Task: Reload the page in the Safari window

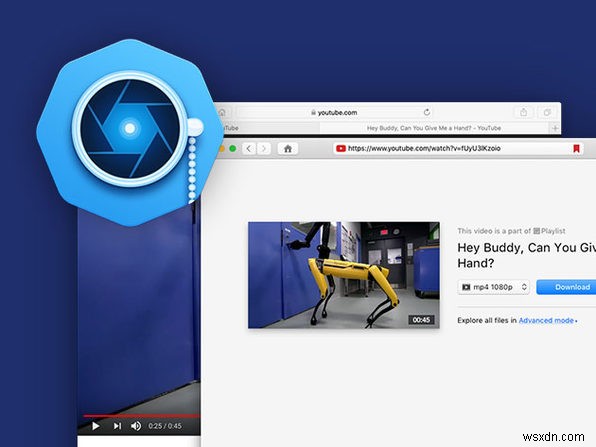Action: tap(427, 112)
